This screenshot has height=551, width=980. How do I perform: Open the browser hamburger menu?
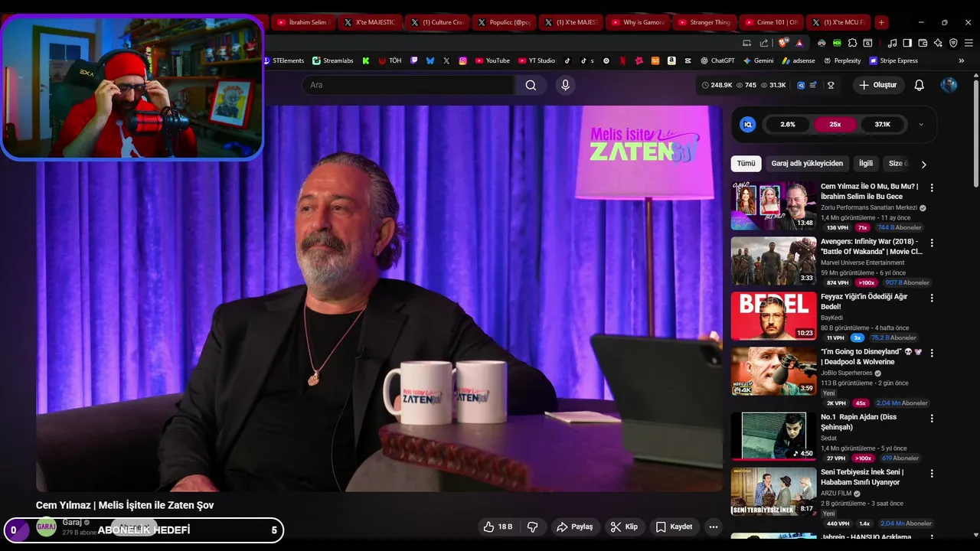coord(969,43)
